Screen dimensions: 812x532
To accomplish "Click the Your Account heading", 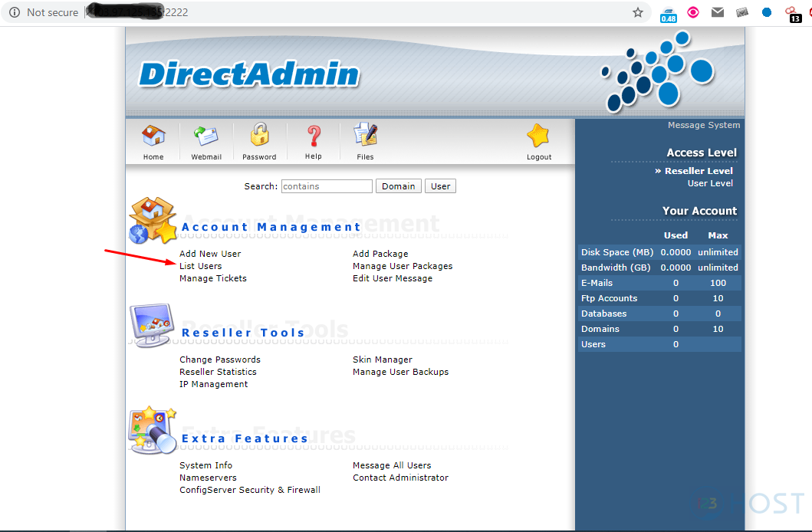I will tap(699, 211).
